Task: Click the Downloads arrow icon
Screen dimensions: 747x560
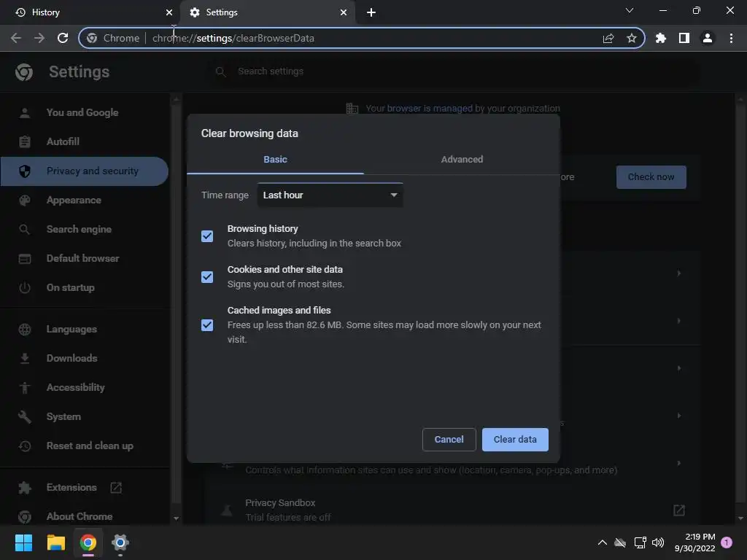Action: pyautogui.click(x=25, y=358)
